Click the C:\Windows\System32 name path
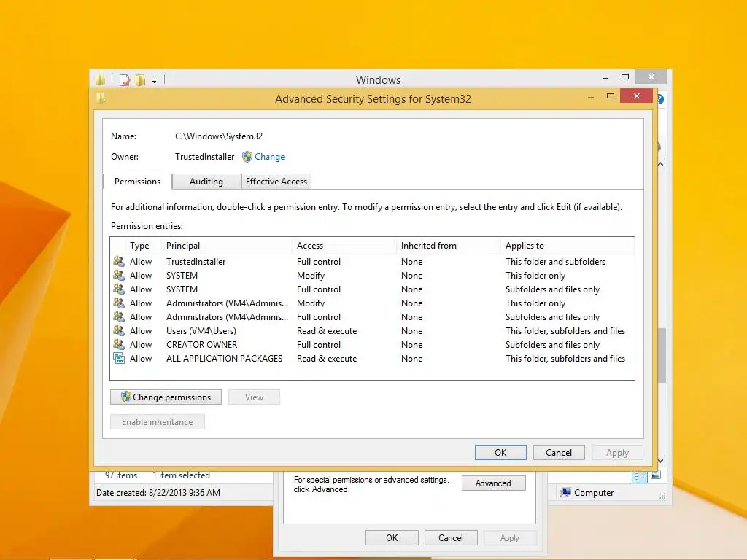 (x=219, y=136)
